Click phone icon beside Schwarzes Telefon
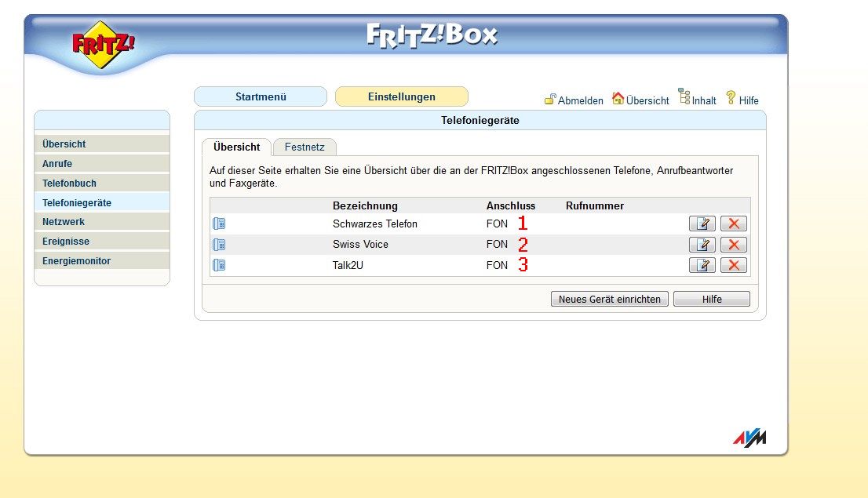The width and height of the screenshot is (868, 498). tap(219, 224)
